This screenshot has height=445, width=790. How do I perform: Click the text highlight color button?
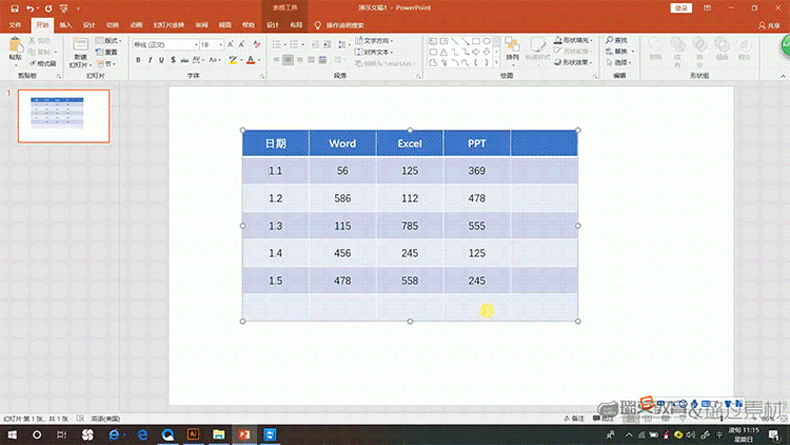(232, 60)
